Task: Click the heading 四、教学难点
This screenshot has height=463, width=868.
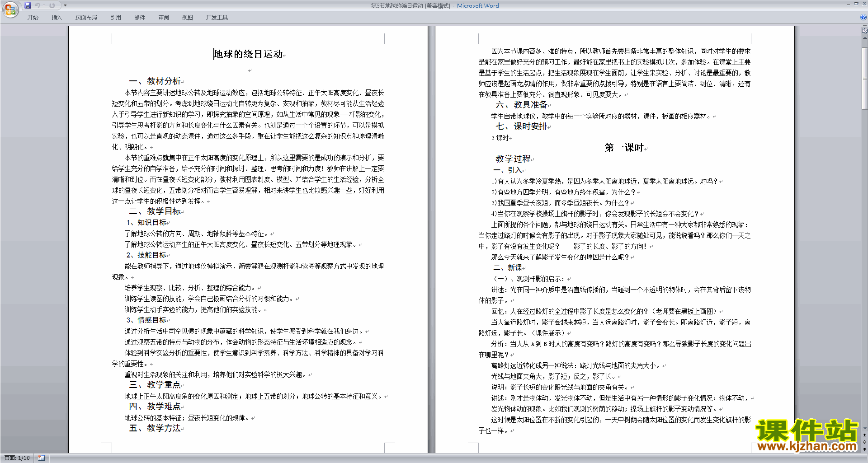Action: tap(155, 407)
